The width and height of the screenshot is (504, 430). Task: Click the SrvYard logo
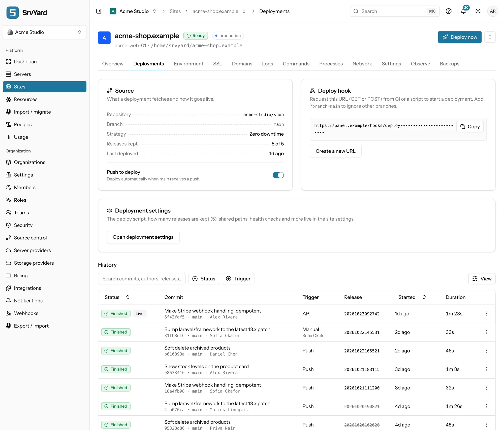click(27, 13)
